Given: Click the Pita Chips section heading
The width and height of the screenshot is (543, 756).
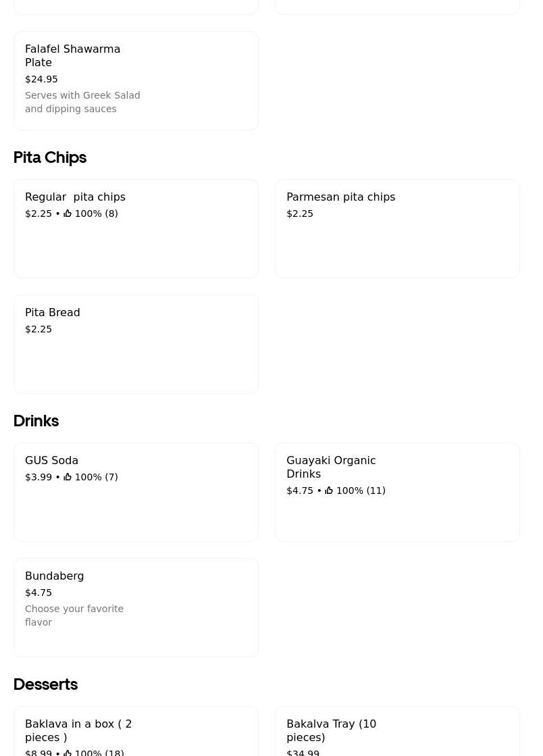Looking at the screenshot, I should tap(50, 157).
